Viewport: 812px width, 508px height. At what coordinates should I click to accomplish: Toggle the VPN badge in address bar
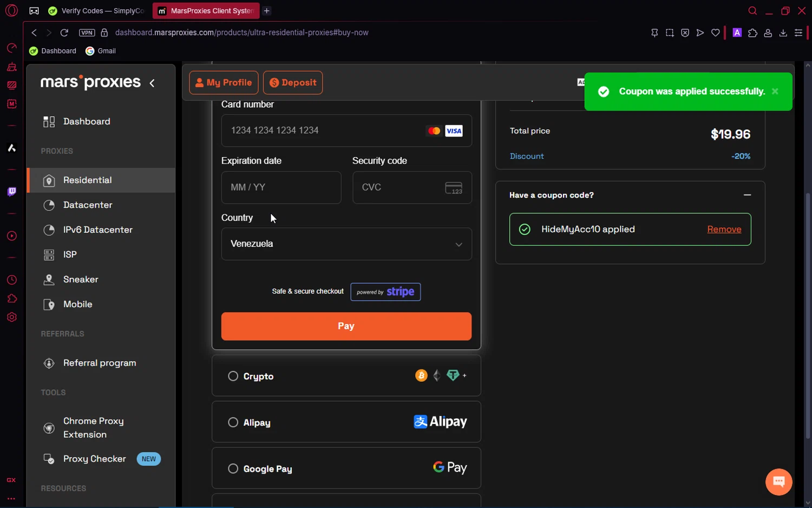point(87,32)
